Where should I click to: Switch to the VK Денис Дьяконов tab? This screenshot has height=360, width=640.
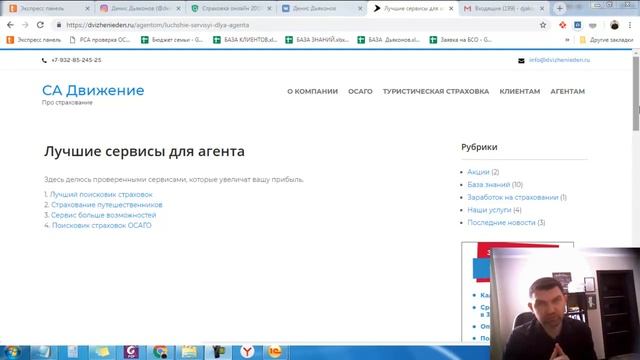tap(322, 8)
